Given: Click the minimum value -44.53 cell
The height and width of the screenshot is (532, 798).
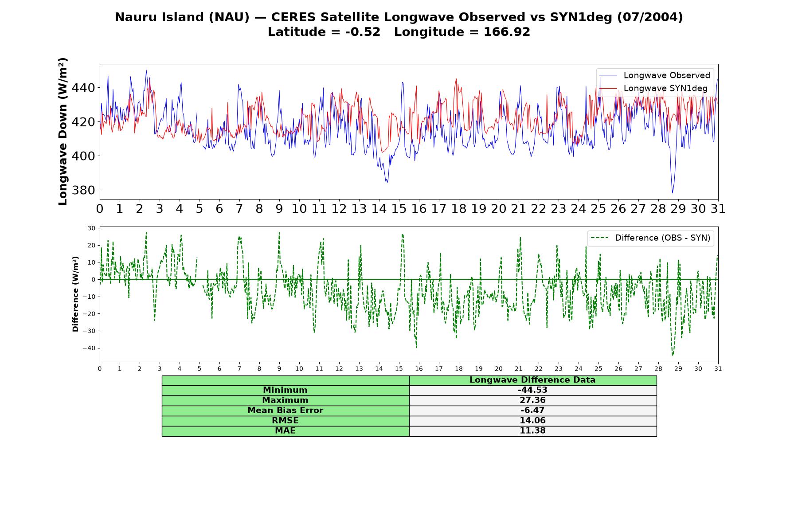Looking at the screenshot, I should 533,390.
